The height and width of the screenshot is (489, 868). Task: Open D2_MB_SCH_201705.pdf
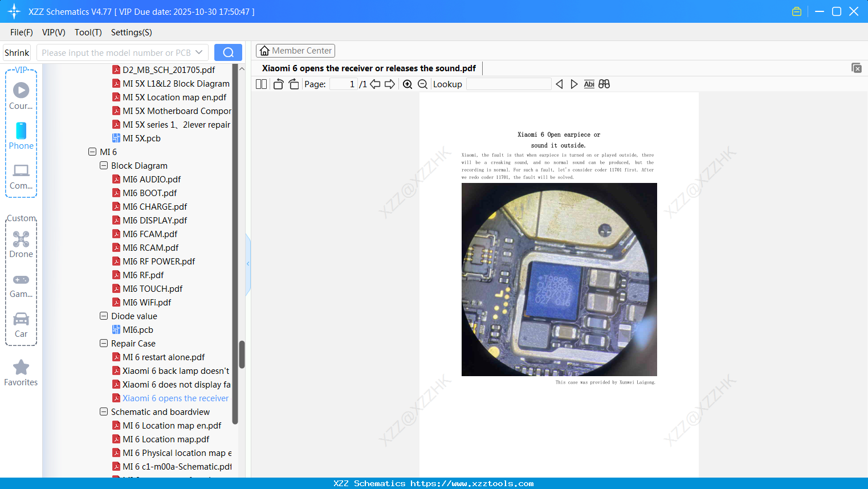tap(169, 70)
